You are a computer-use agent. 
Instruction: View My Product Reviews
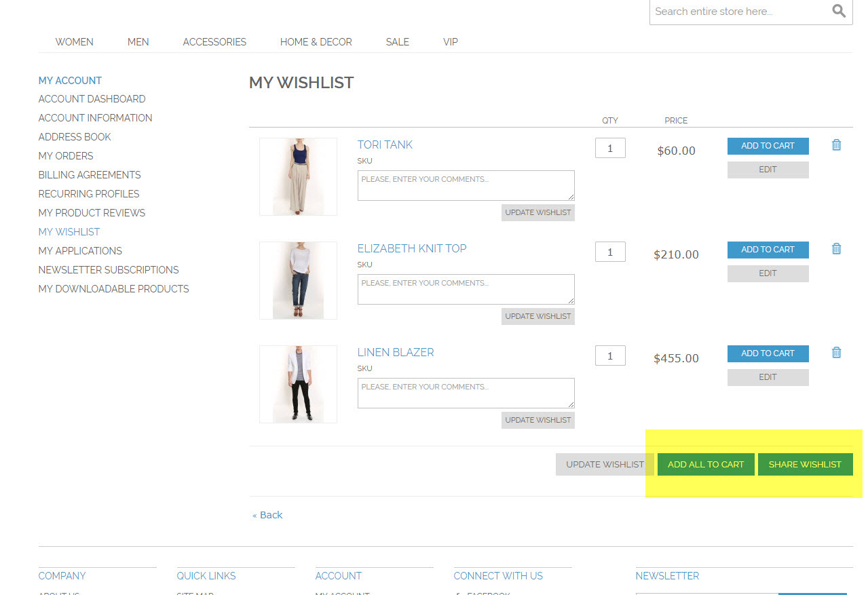tap(91, 212)
